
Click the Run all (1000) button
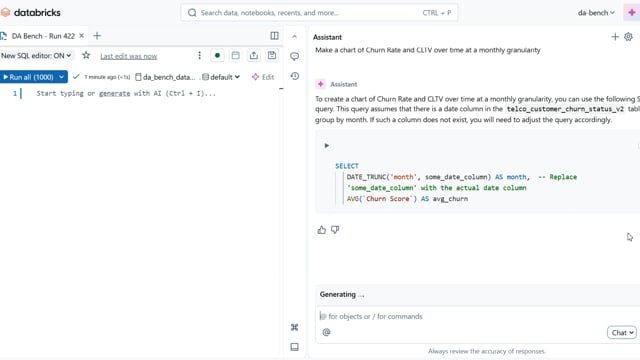tap(28, 77)
